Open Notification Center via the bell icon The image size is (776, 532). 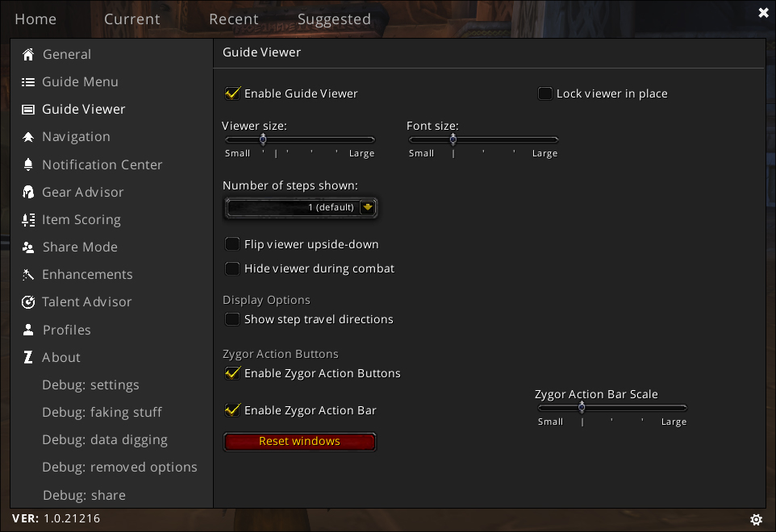27,164
